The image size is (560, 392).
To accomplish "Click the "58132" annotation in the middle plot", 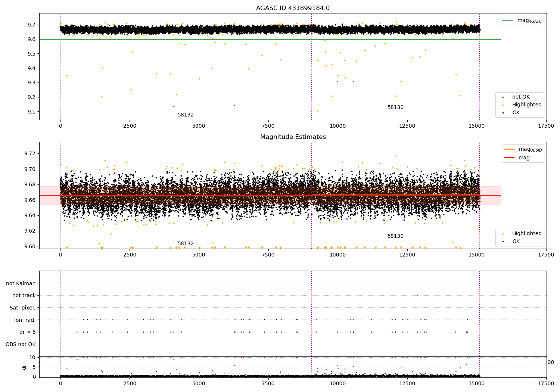I will coord(186,244).
